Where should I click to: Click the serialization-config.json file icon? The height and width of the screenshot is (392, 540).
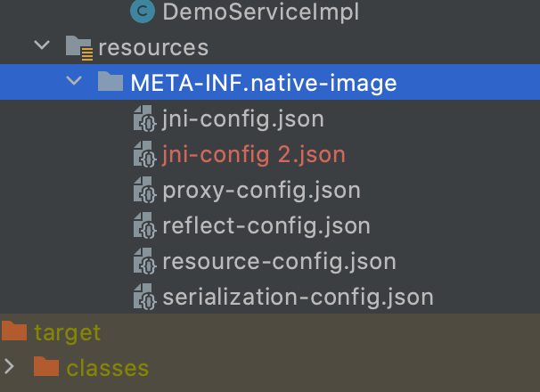[x=144, y=297]
